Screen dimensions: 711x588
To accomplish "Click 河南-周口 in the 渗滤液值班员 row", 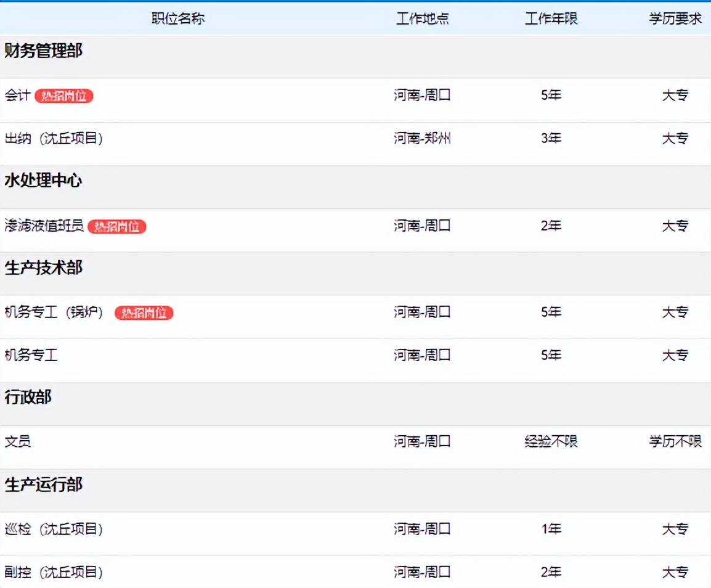I will 422,226.
